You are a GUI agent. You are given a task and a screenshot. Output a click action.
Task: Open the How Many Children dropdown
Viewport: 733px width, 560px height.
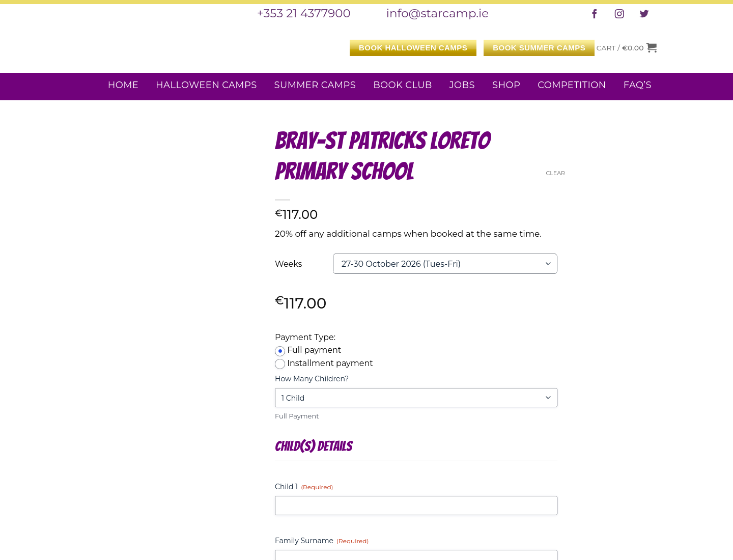click(x=416, y=398)
